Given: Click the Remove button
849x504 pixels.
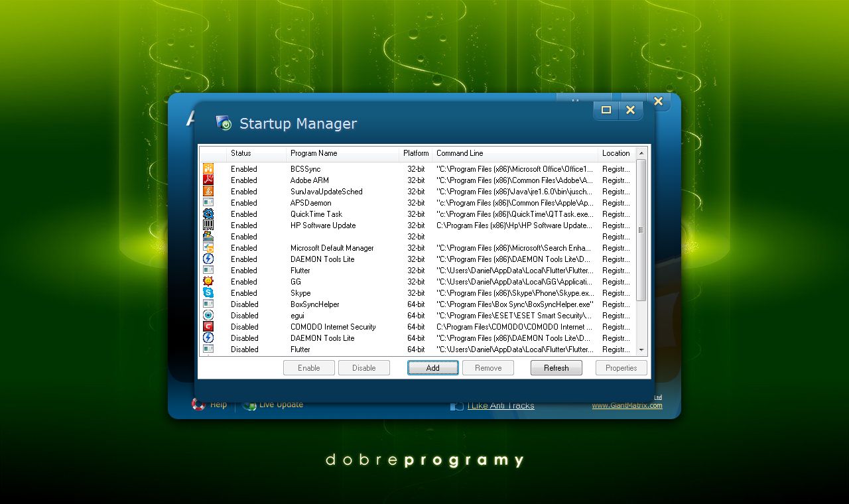Looking at the screenshot, I should tap(488, 368).
